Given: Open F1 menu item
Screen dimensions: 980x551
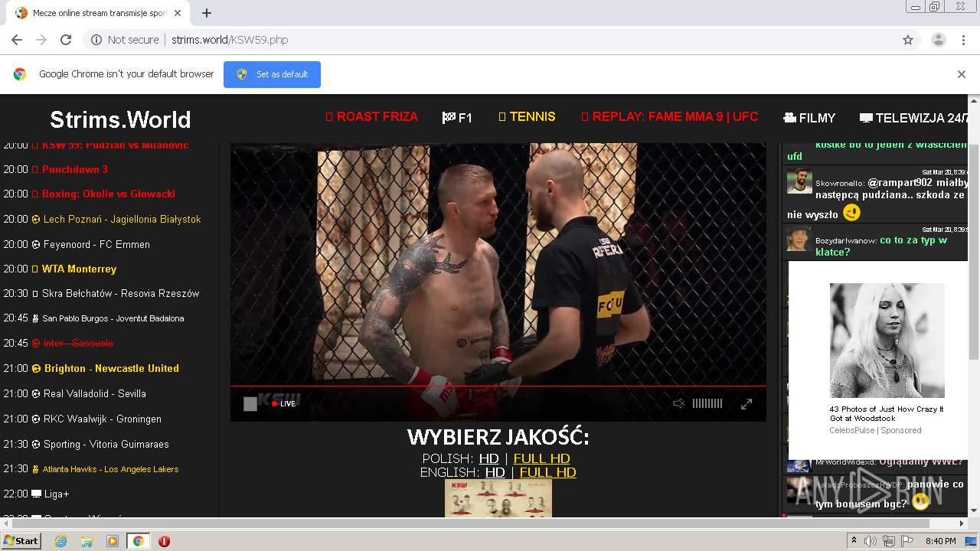Looking at the screenshot, I should [457, 118].
